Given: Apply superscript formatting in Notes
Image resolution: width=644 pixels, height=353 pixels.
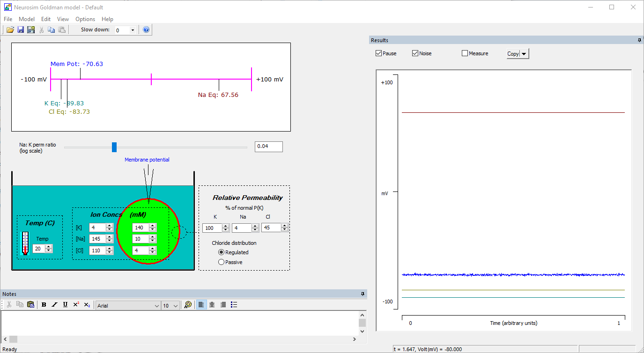Looking at the screenshot, I should (76, 305).
